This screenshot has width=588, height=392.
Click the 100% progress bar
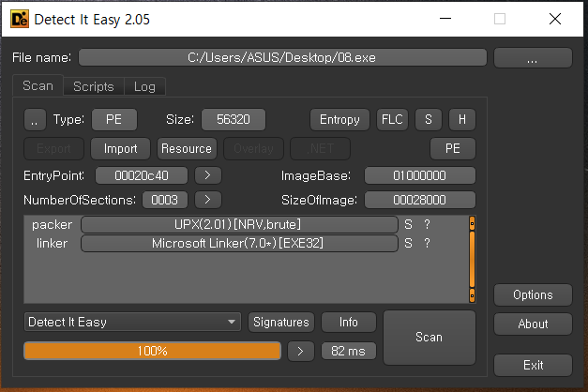pos(152,351)
